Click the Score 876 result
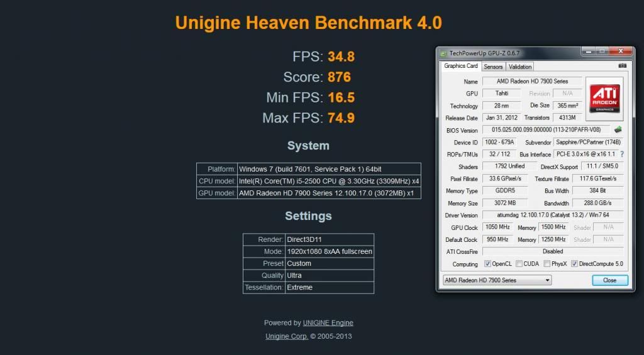 [x=339, y=77]
